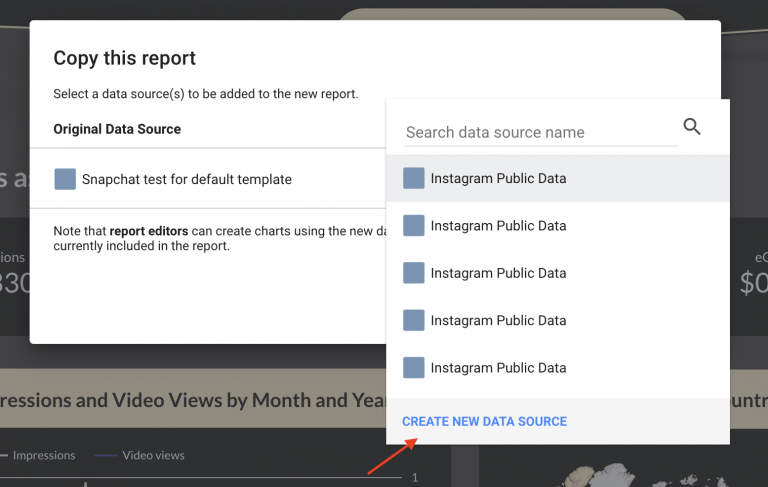Click the fourth Instagram Public Data icon

click(x=414, y=320)
